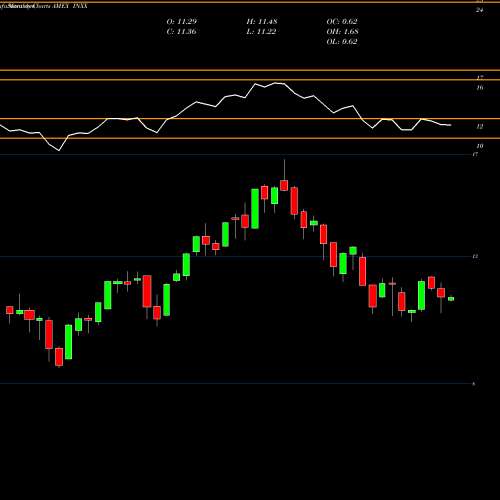Click the low price value L: 11.22
The image size is (500, 500).
[x=262, y=32]
